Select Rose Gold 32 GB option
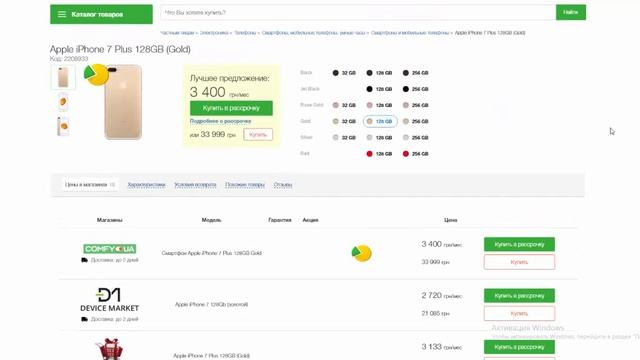The height and width of the screenshot is (360, 640). (344, 105)
